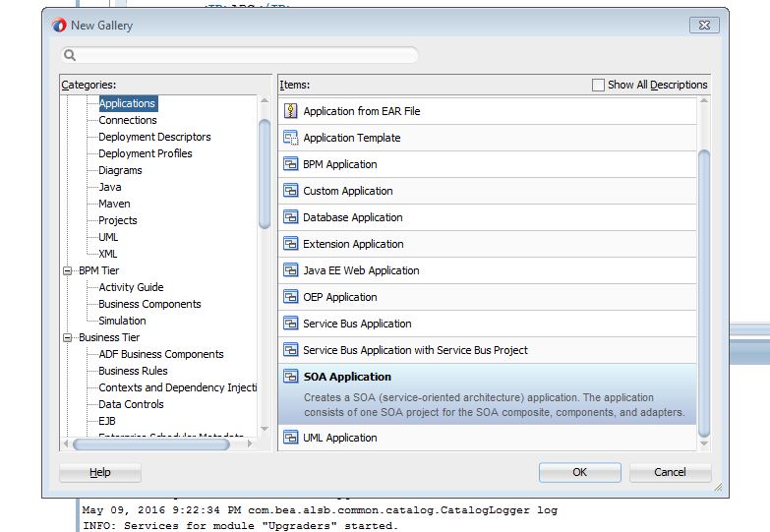
Task: Click the Custom Application icon
Action: click(x=291, y=191)
